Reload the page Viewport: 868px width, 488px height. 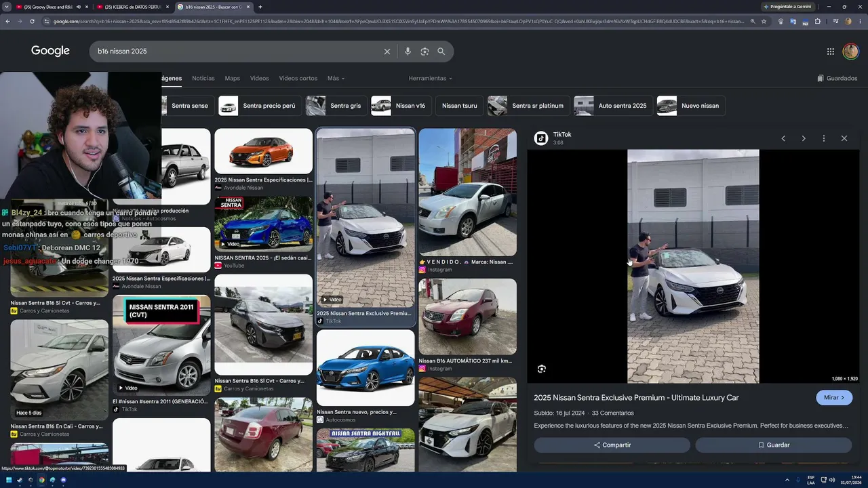click(33, 21)
